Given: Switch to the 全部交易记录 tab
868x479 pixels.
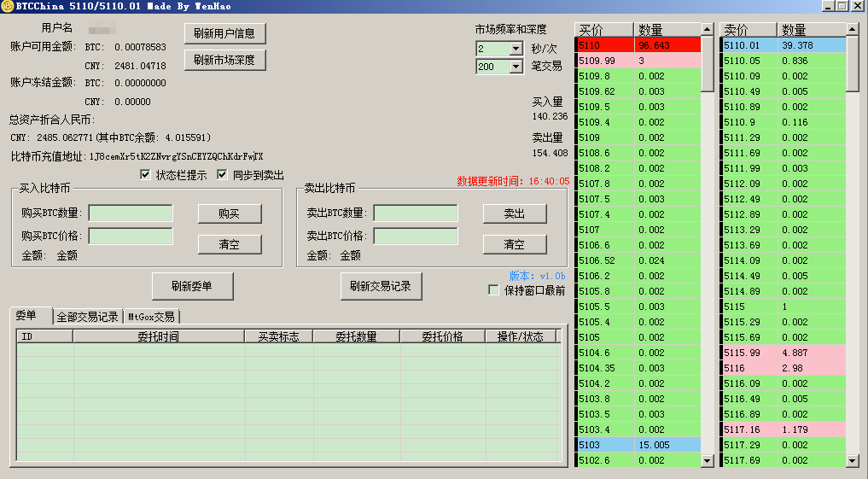Looking at the screenshot, I should pos(87,317).
